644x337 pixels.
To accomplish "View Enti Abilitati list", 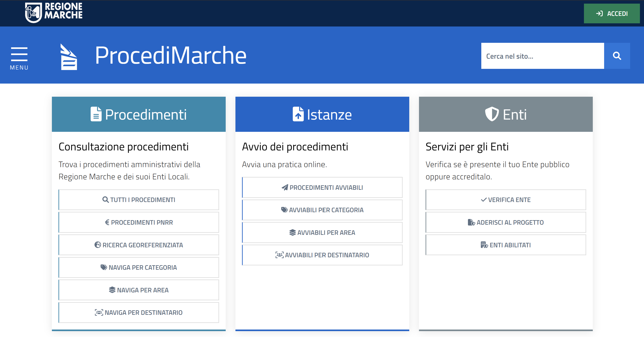I will click(506, 245).
